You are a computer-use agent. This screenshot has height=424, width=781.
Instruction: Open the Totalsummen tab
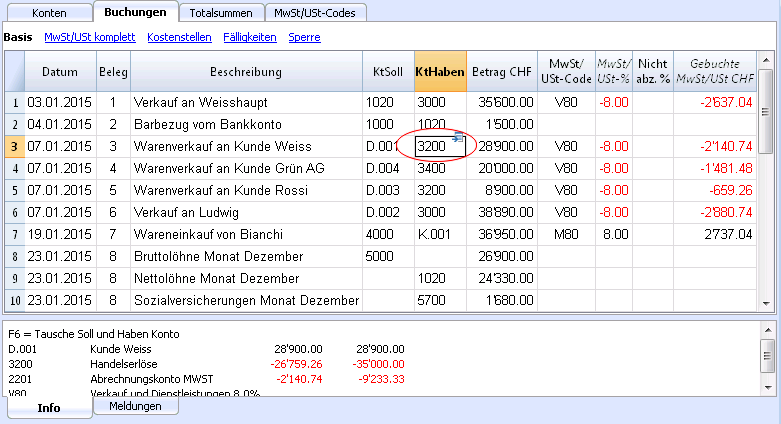coord(221,13)
